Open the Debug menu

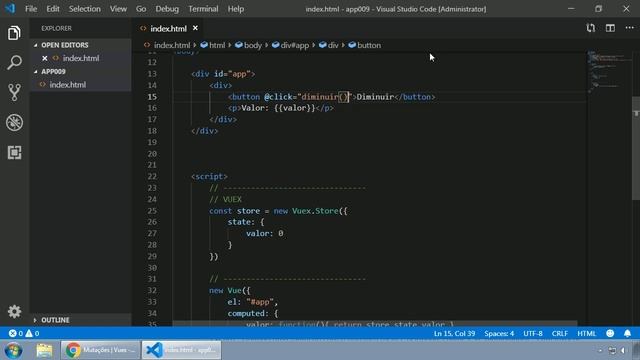coord(167,9)
